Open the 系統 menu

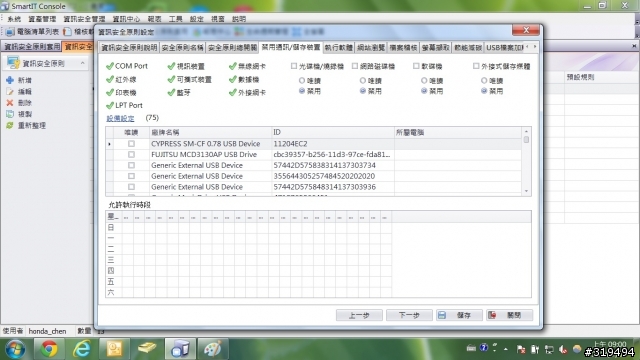pos(14,19)
